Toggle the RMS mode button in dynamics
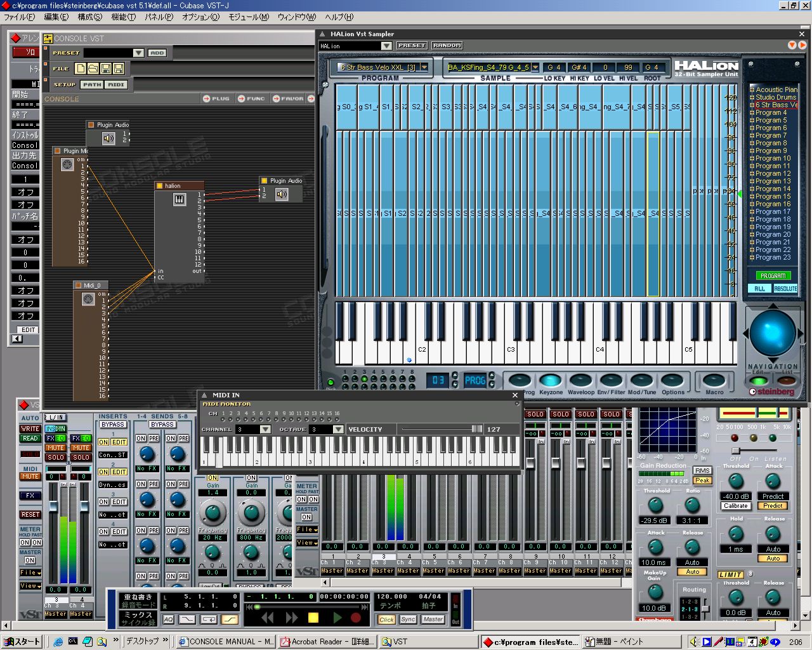Screen dimensions: 812x650 click(x=702, y=471)
